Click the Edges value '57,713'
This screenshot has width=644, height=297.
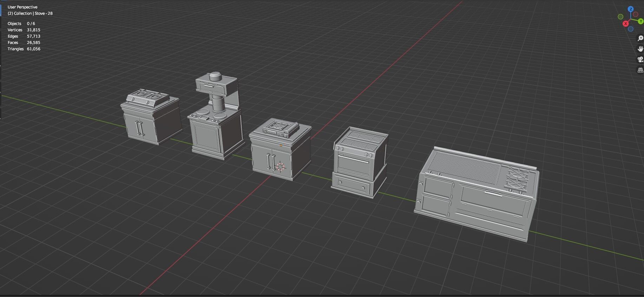tap(33, 36)
